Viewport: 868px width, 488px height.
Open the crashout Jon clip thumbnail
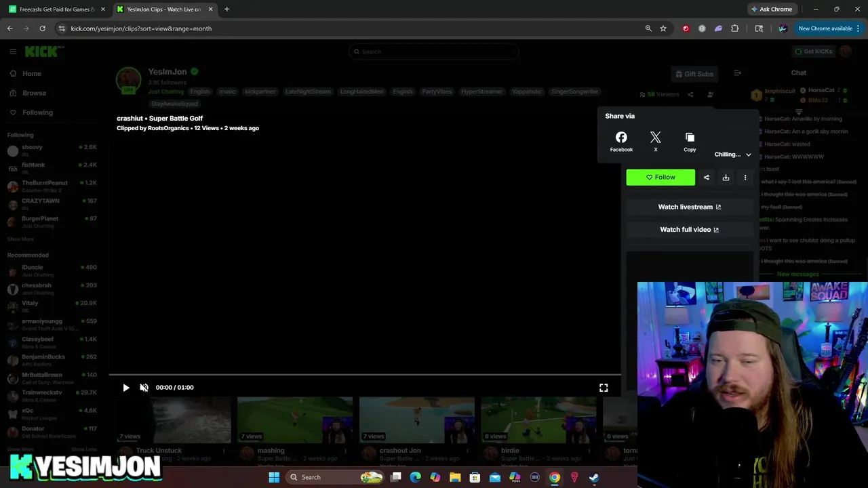coord(417,420)
